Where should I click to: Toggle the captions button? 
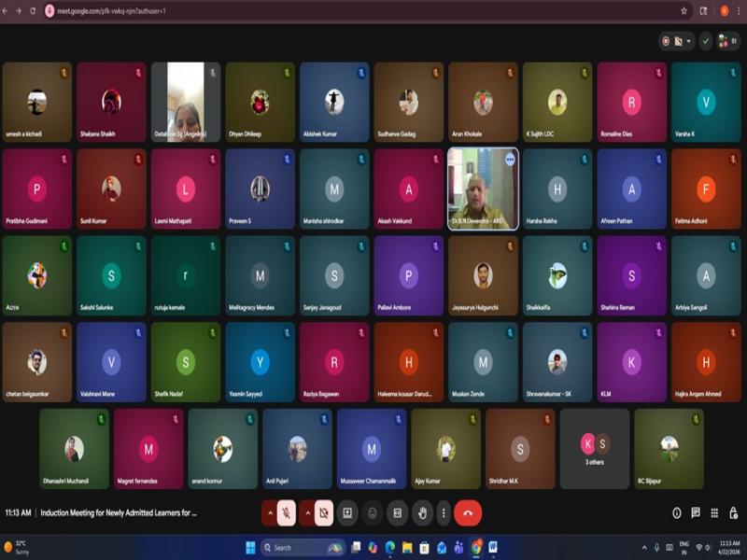[x=398, y=512]
